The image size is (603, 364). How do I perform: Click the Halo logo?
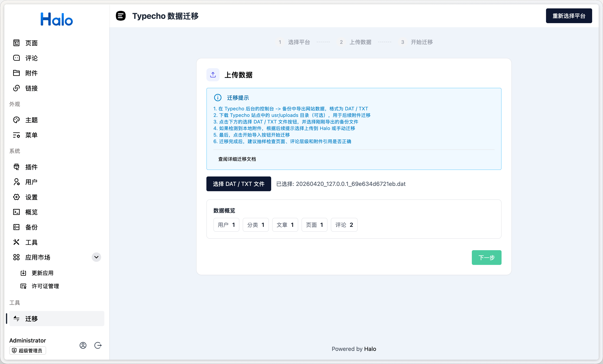tap(57, 19)
